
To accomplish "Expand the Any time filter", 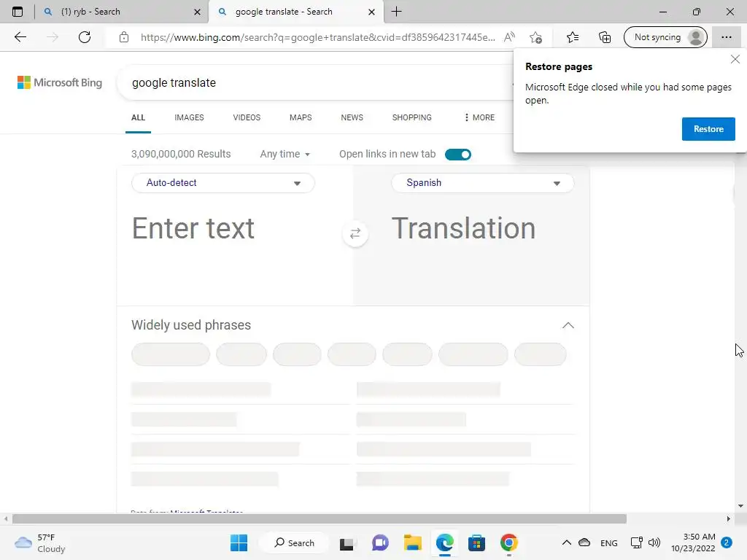I will (x=285, y=155).
